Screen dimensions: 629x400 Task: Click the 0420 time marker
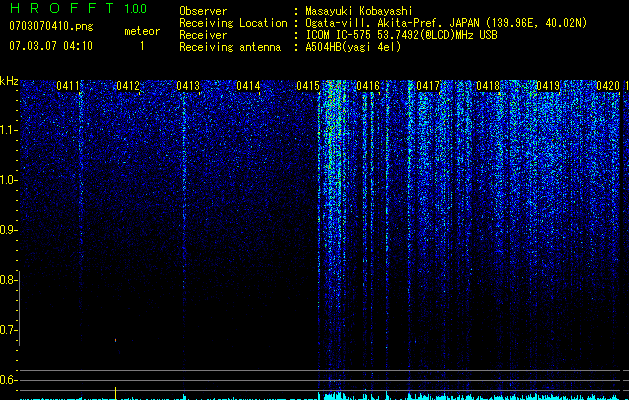click(x=608, y=86)
